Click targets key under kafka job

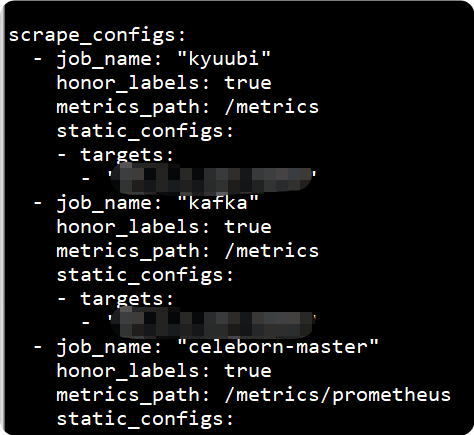tap(127, 299)
